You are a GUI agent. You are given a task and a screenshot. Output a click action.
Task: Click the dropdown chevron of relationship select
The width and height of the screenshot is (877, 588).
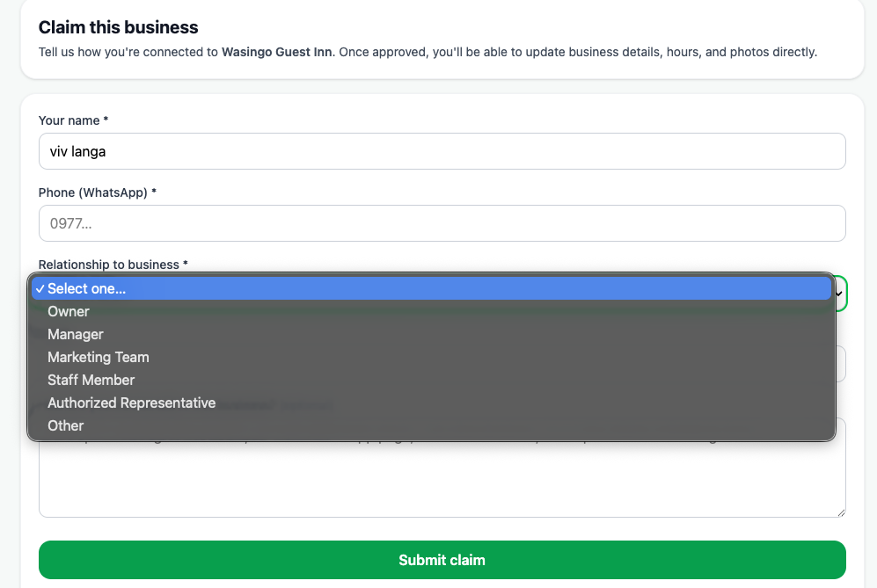coord(839,294)
